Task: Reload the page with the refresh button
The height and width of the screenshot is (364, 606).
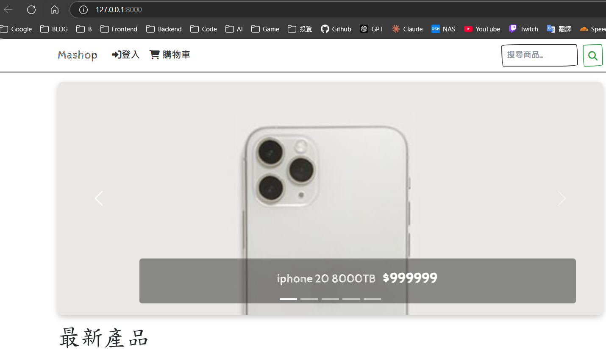Action: [31, 9]
